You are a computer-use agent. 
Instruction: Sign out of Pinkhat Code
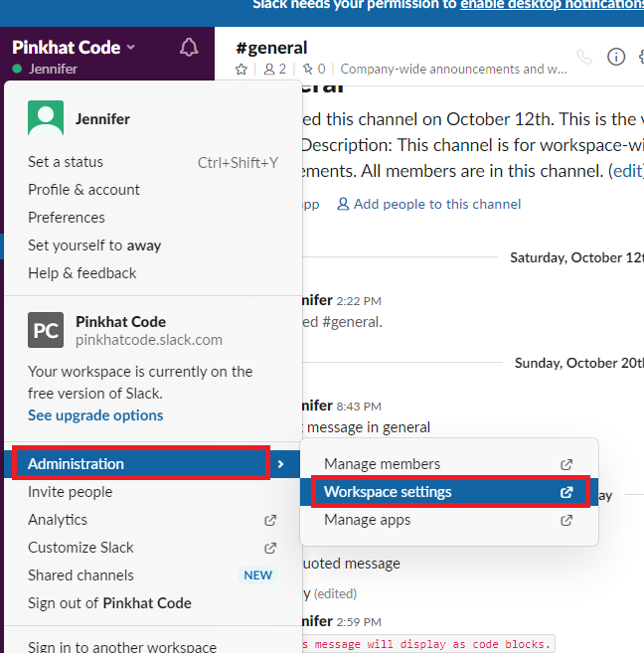(x=153, y=603)
